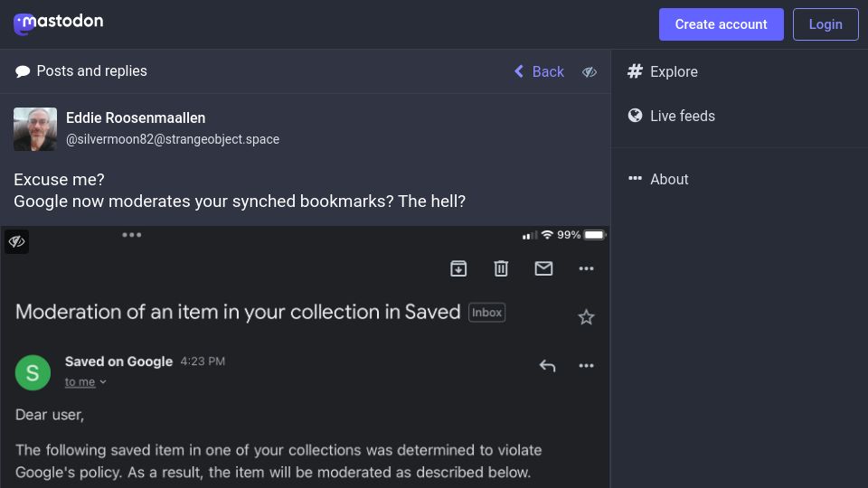Open Eddie Roosenmaallen's profile name
Screen dimensions: 868x488
(136, 117)
